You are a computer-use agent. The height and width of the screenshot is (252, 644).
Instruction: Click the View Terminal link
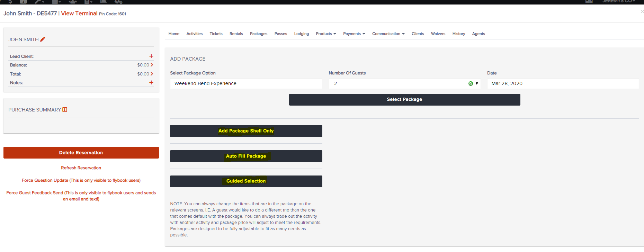tap(79, 13)
